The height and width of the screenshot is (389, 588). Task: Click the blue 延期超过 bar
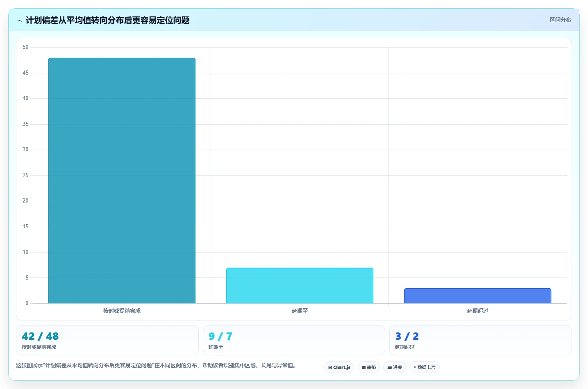477,296
